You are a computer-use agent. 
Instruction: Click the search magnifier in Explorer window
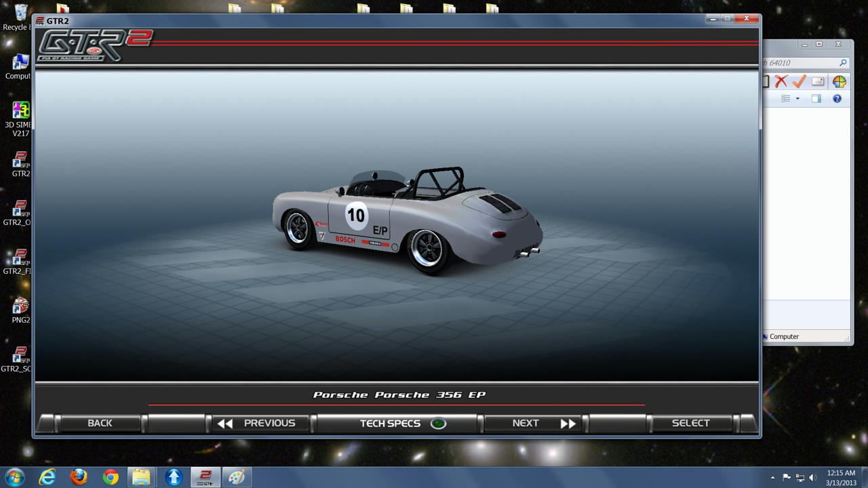(843, 63)
